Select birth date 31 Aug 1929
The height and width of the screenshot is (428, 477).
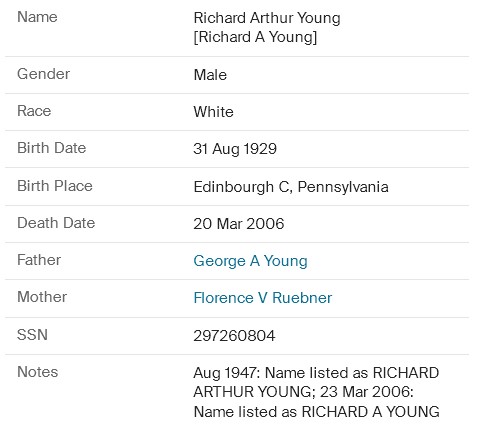click(x=235, y=149)
